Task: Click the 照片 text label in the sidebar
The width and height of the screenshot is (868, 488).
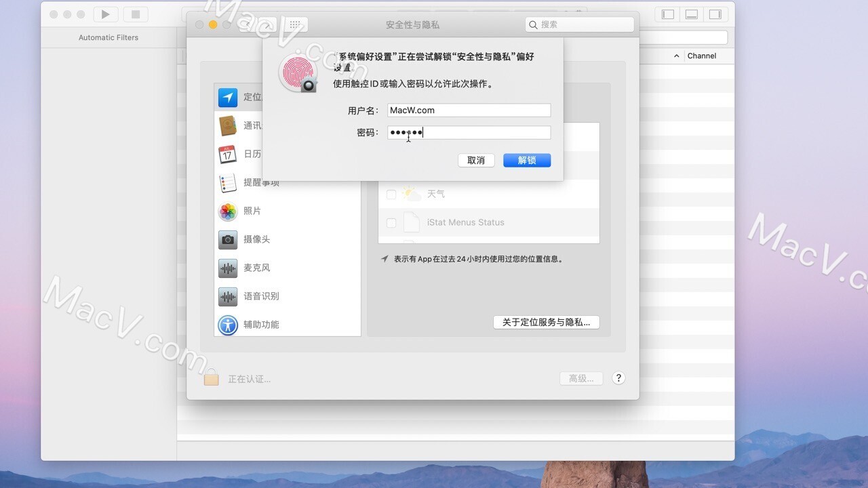Action: (252, 211)
